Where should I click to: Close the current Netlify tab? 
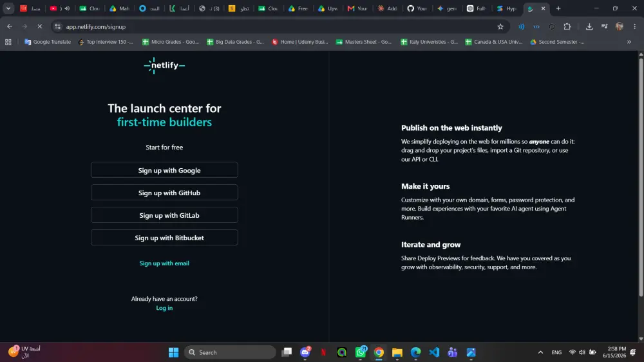click(x=543, y=8)
